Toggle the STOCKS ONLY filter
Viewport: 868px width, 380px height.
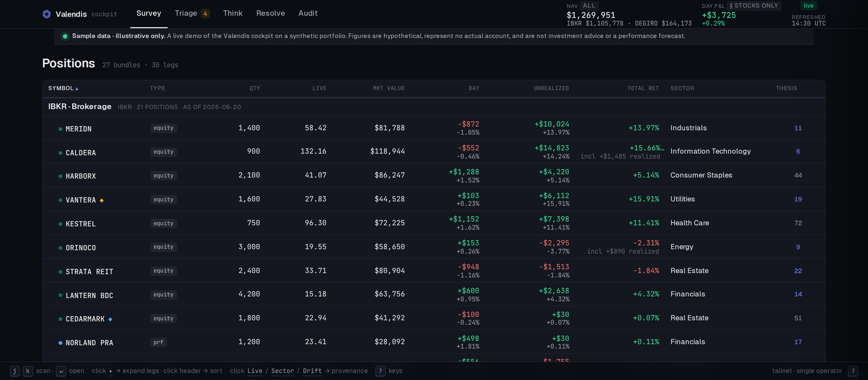tap(754, 5)
